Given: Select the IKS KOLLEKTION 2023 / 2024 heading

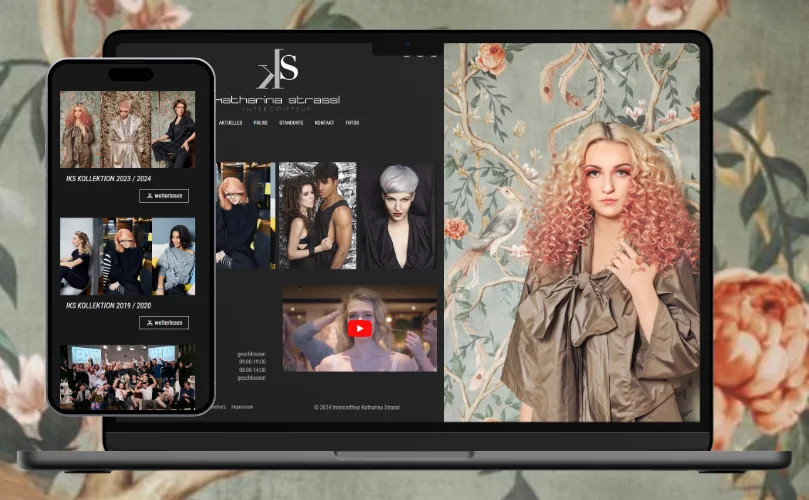Looking at the screenshot, I should coord(108,179).
